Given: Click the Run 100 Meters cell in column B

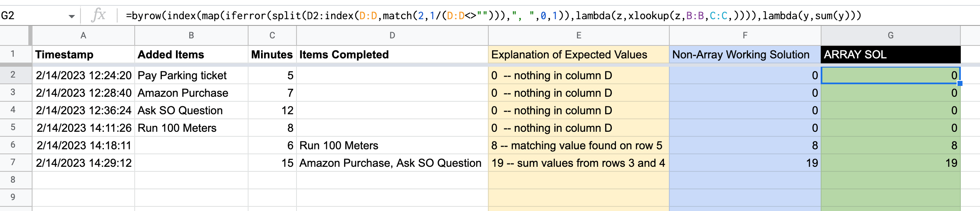Looking at the screenshot, I should coord(191,128).
